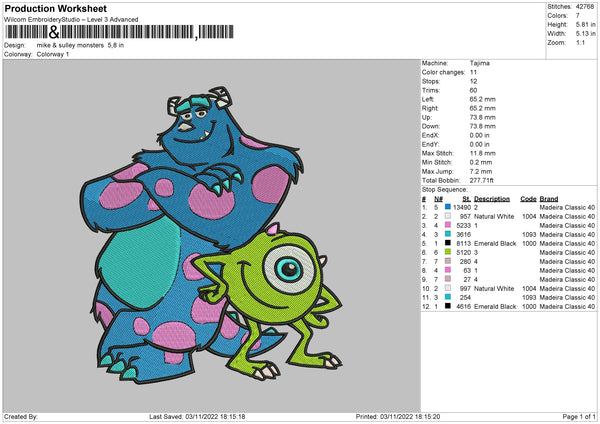
Task: Click 'Emerald Black' in the row with 4616
Action: point(495,306)
